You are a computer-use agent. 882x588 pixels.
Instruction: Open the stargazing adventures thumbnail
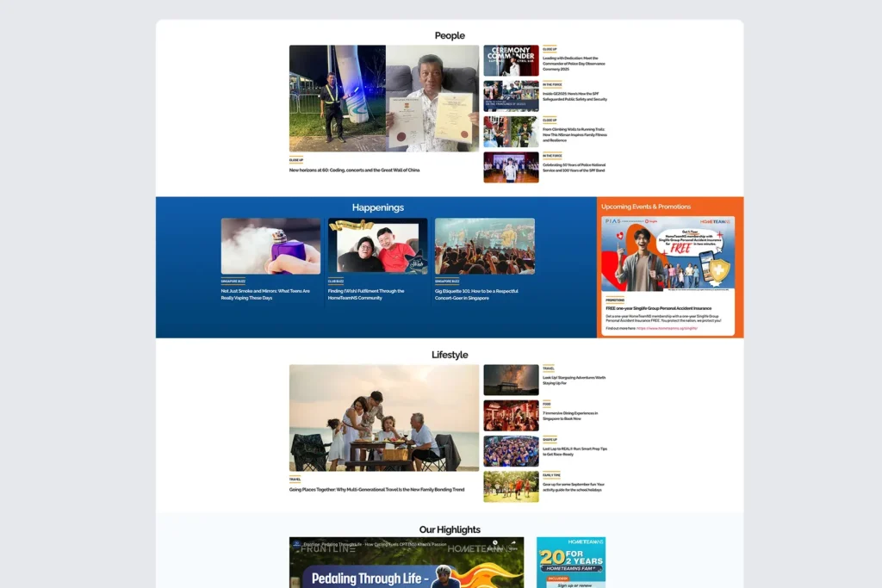(511, 380)
